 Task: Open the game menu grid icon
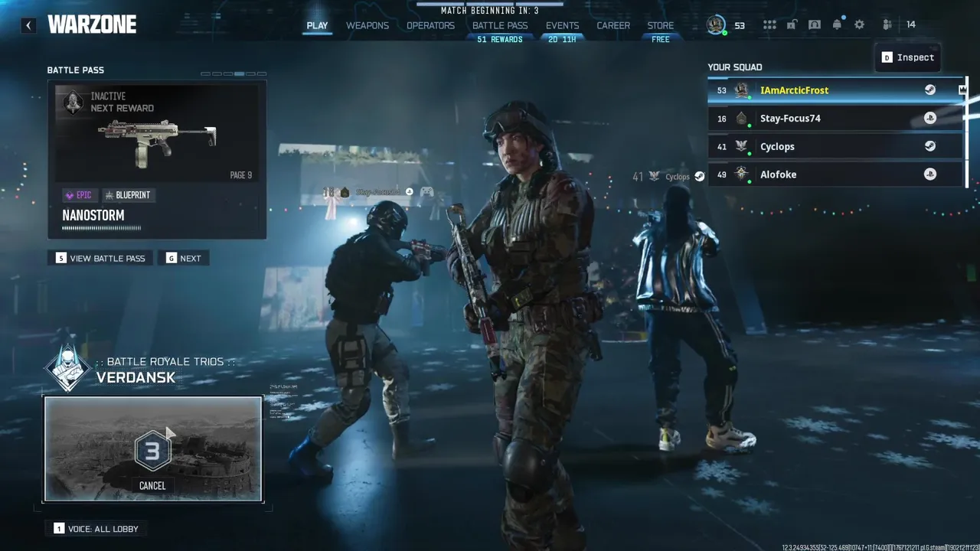pos(769,24)
